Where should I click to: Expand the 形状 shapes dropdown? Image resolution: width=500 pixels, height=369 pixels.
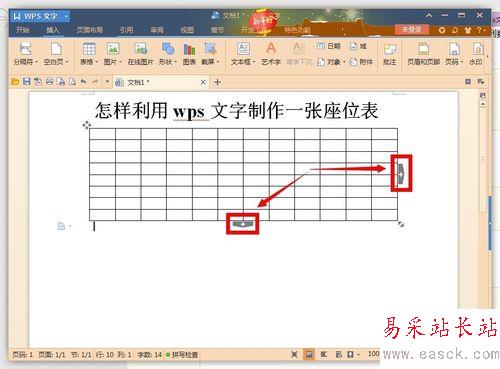[x=175, y=62]
